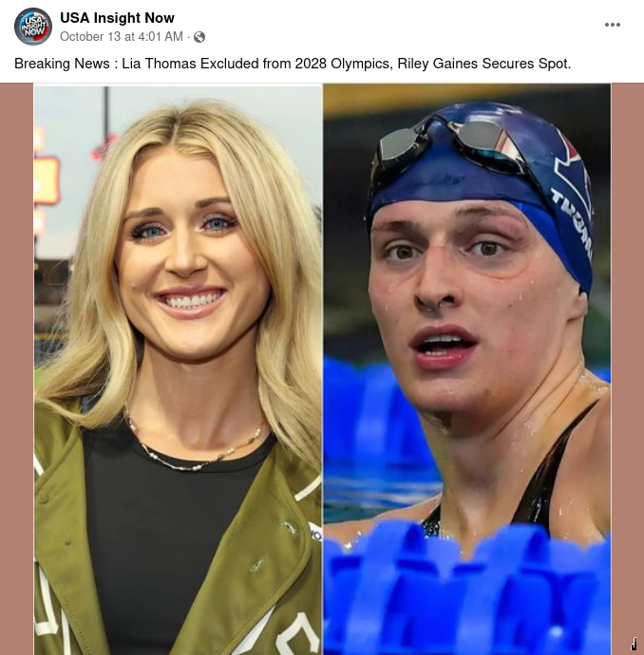Click the brown margin left of the photos

click(x=17, y=369)
